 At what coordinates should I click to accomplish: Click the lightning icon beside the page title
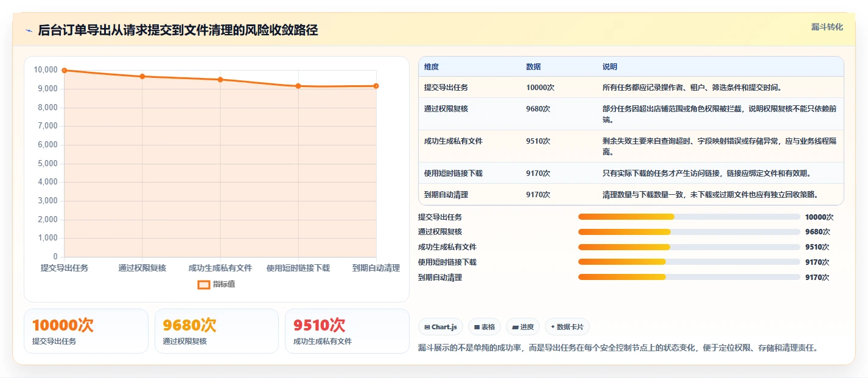pyautogui.click(x=29, y=30)
